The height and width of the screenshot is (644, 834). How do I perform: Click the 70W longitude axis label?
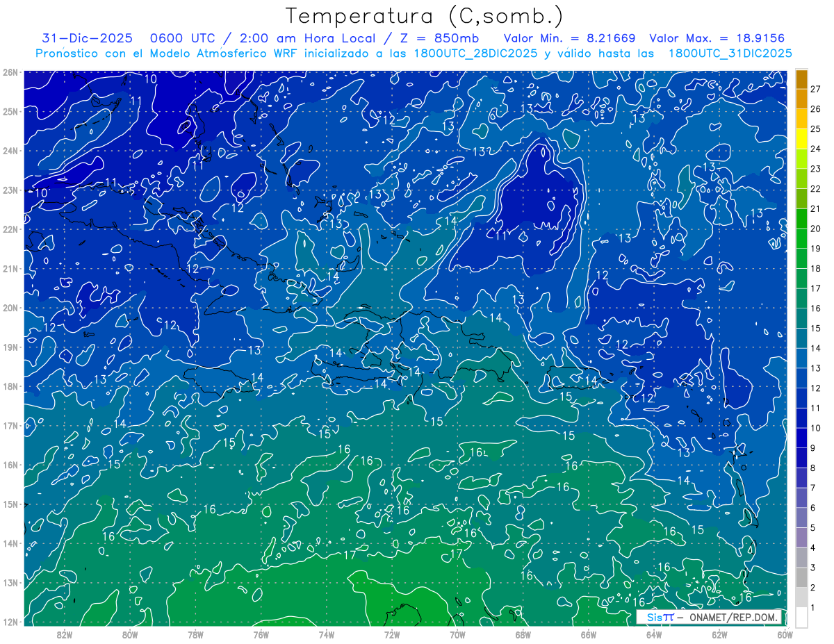(x=457, y=634)
